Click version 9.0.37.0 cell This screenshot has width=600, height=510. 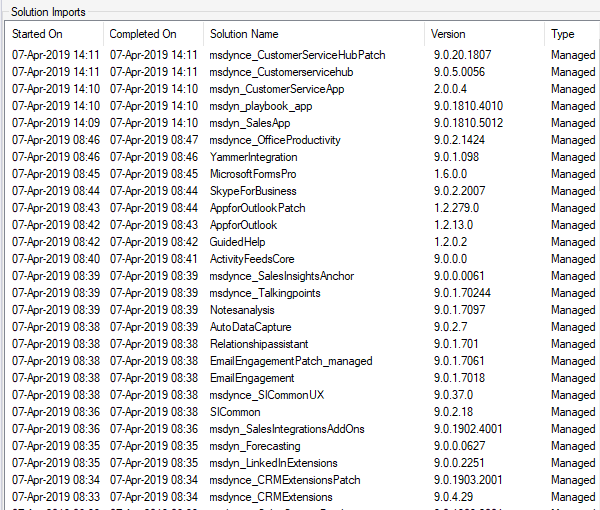(x=453, y=395)
